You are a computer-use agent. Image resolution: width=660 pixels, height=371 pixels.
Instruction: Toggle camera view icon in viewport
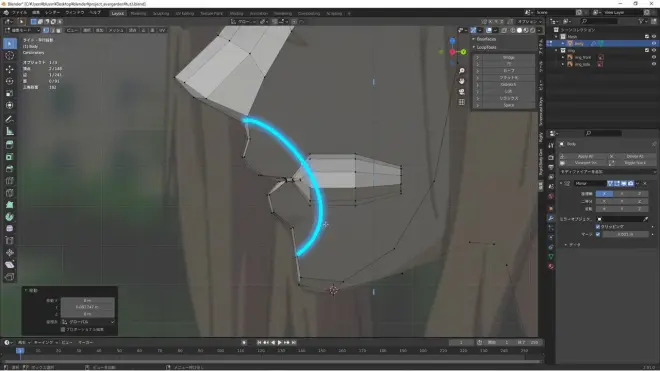point(462,91)
